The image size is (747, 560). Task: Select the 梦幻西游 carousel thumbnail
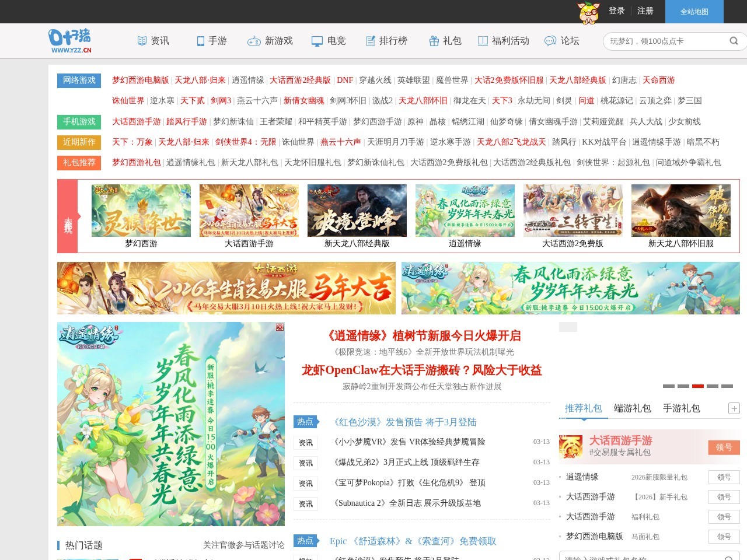[141, 211]
